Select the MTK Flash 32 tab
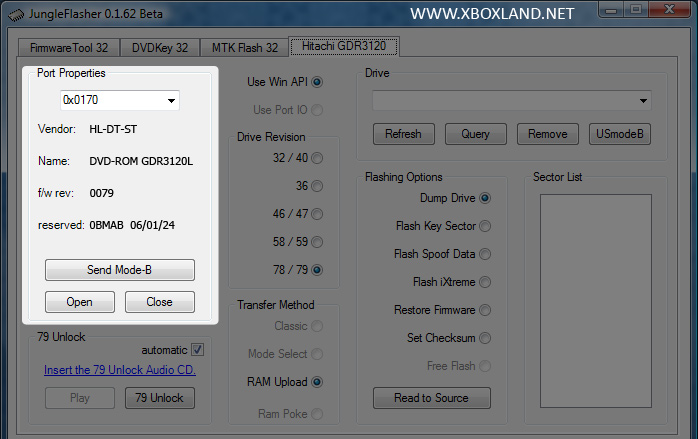The image size is (698, 439). (x=244, y=48)
